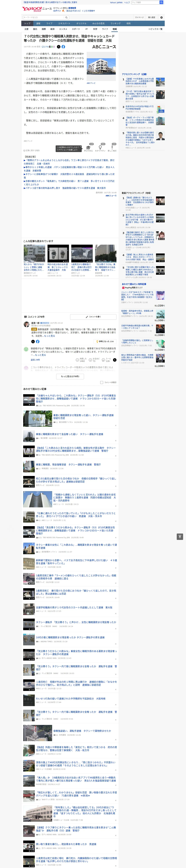Open the article comment count icon (279)
The image size is (186, 868).
tap(45, 47)
